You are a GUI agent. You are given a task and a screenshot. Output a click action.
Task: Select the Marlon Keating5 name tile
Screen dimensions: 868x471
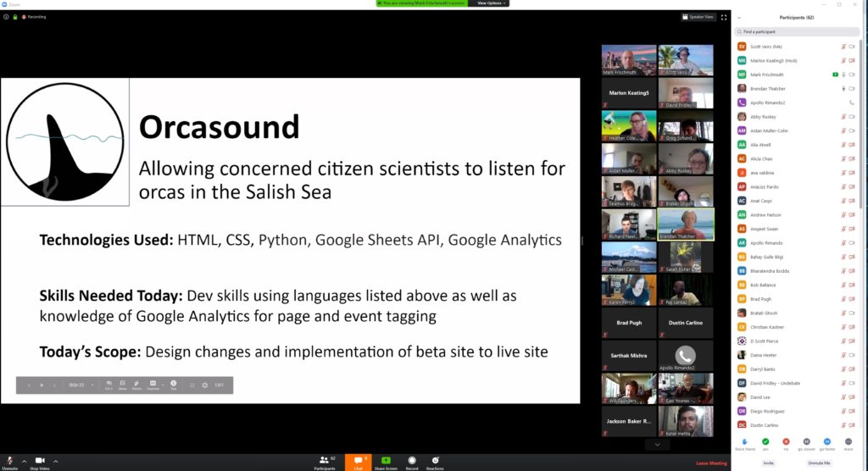tap(629, 93)
